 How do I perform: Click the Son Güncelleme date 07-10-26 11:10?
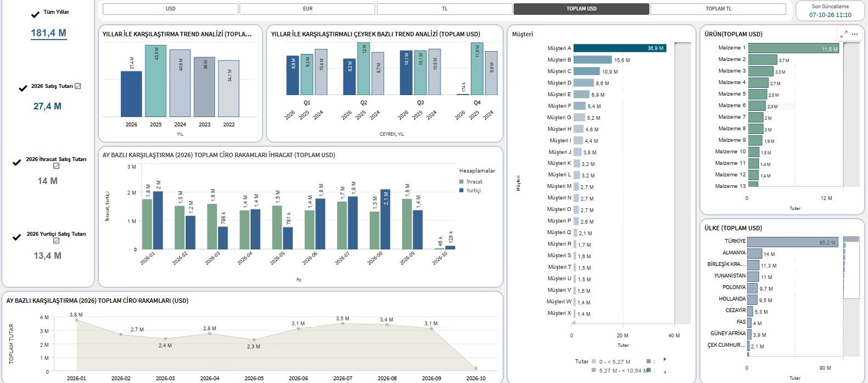coord(830,15)
